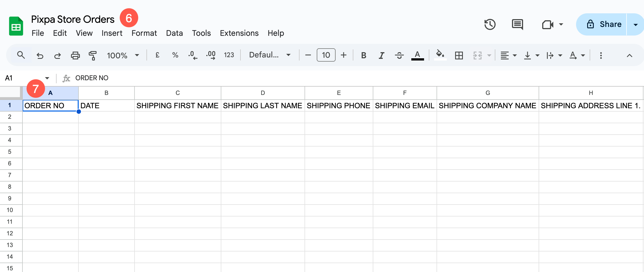The height and width of the screenshot is (272, 644).
Task: Click the font size field showing 10
Action: pos(326,55)
